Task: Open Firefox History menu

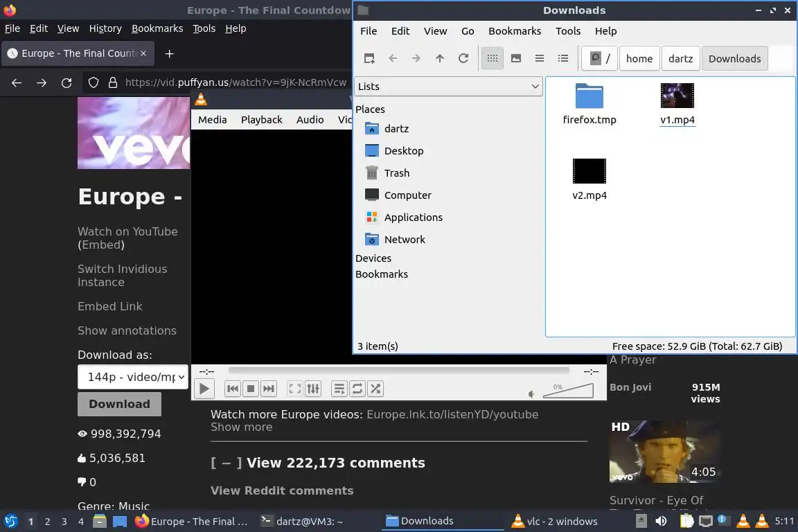Action: (105, 28)
